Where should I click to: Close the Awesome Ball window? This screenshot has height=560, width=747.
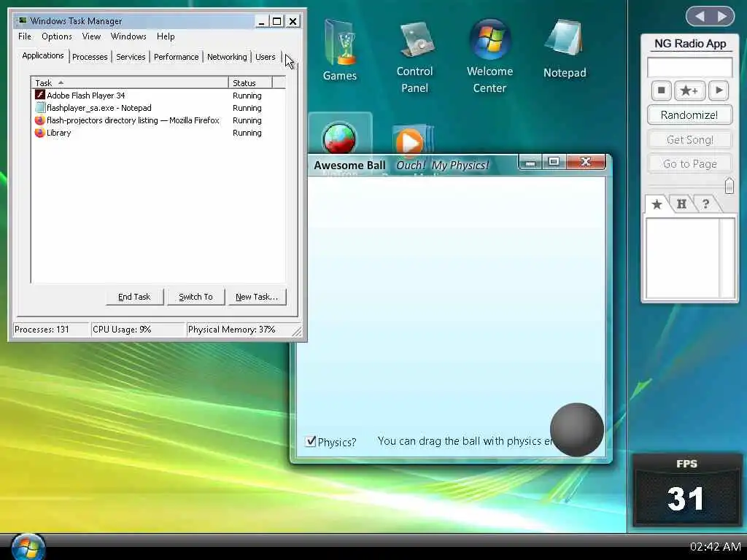click(586, 163)
